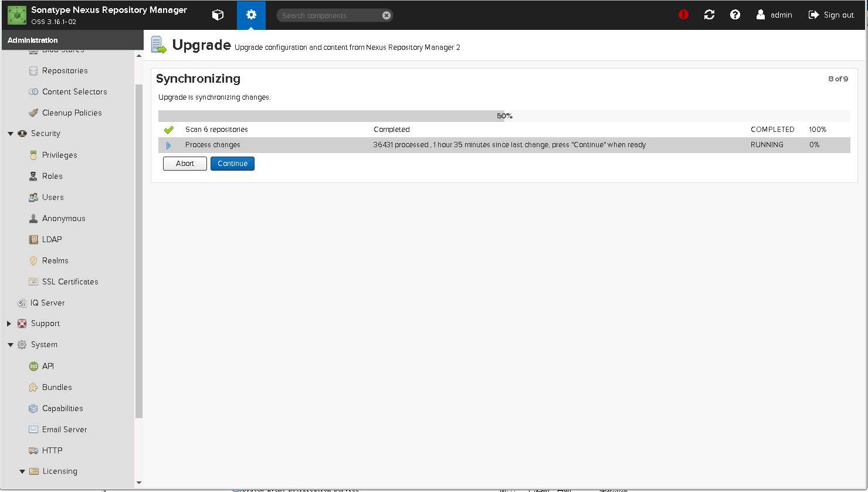Click the refresh icon in the header
Screen dimensions: 868x492
click(x=709, y=15)
